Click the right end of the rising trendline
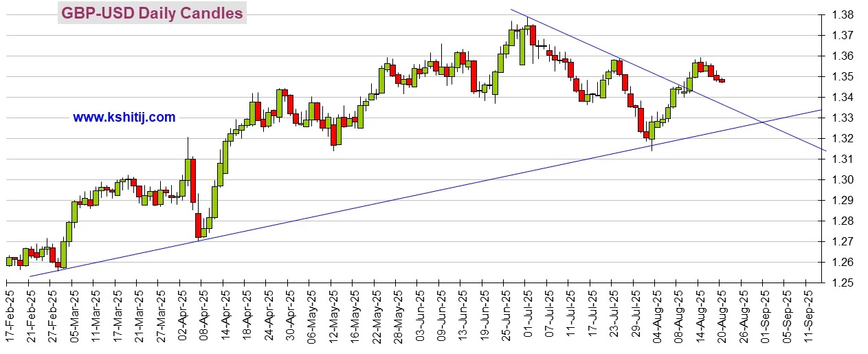This screenshot has height=354, width=868. click(x=821, y=110)
